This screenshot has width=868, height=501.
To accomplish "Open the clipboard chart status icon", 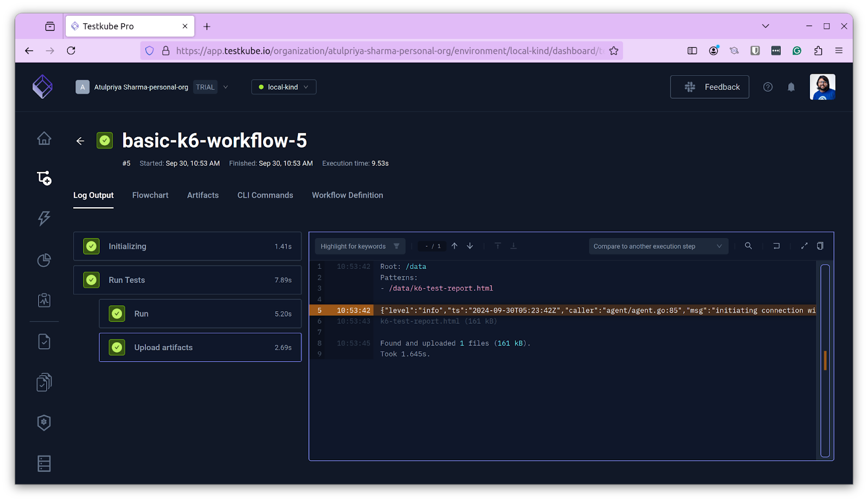I will pos(44,300).
